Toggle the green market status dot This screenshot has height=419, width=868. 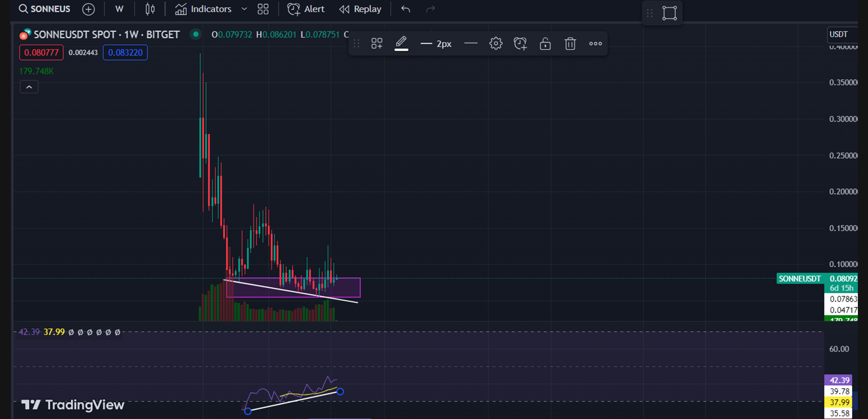pos(195,34)
